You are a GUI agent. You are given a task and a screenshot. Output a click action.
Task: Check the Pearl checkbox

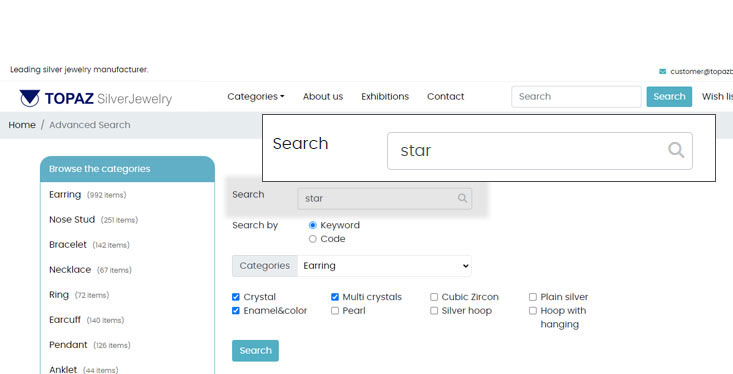(x=335, y=310)
